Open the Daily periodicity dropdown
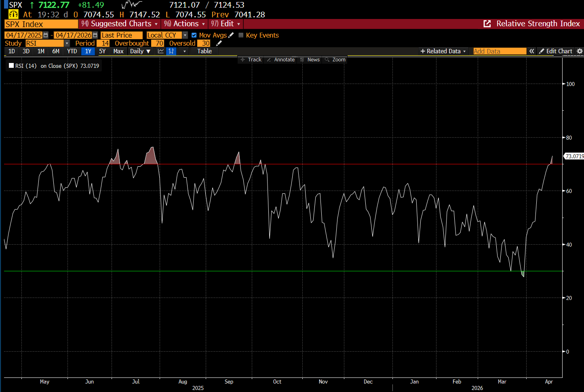Image resolution: width=584 pixels, height=392 pixels. click(140, 51)
